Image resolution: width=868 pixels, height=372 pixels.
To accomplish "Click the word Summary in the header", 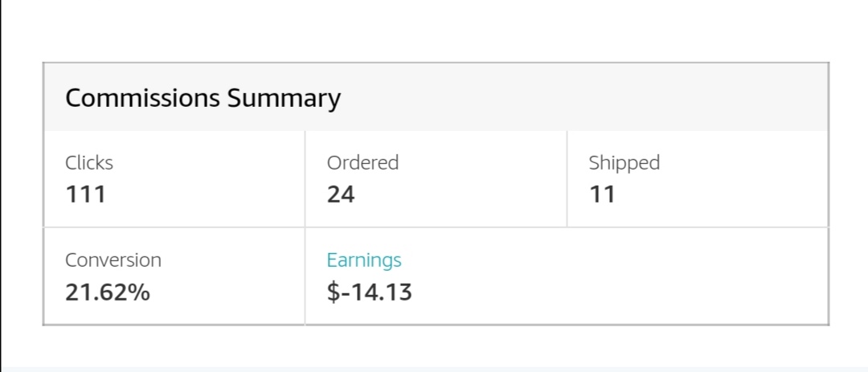I will (x=284, y=99).
